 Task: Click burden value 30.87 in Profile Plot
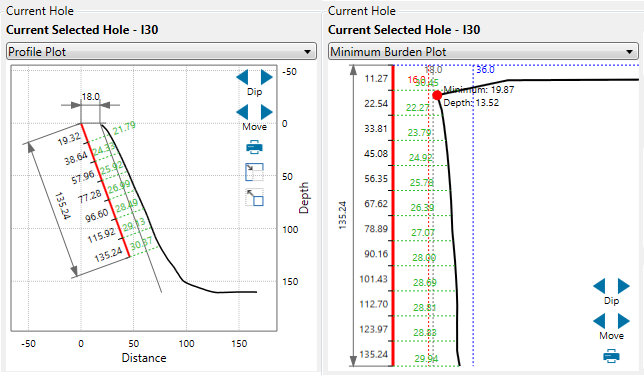click(141, 244)
